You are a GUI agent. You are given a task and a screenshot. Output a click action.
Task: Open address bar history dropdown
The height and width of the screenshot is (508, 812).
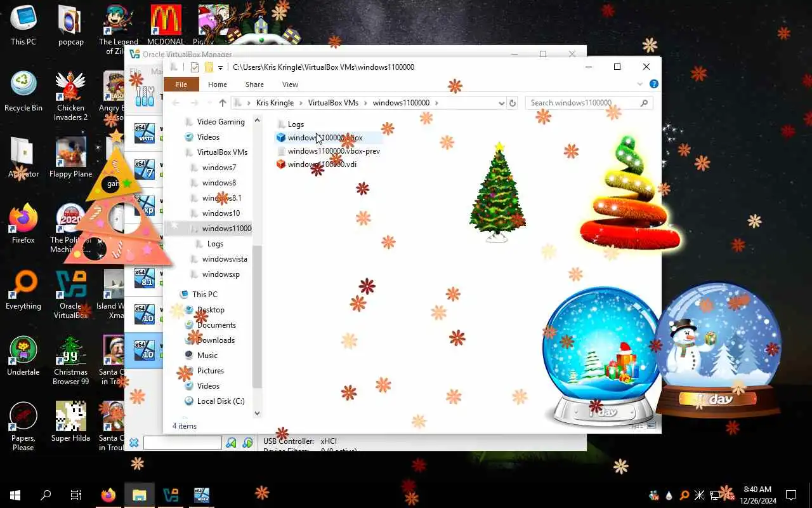501,103
